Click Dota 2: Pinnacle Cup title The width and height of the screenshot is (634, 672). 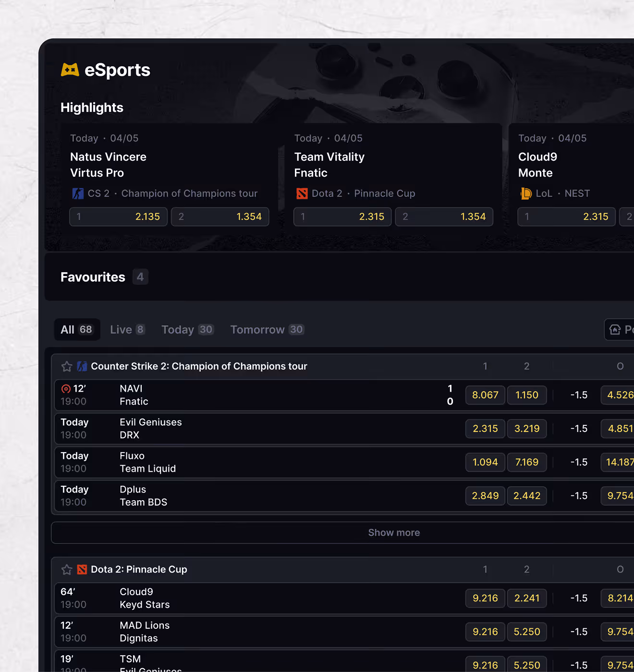coord(139,569)
